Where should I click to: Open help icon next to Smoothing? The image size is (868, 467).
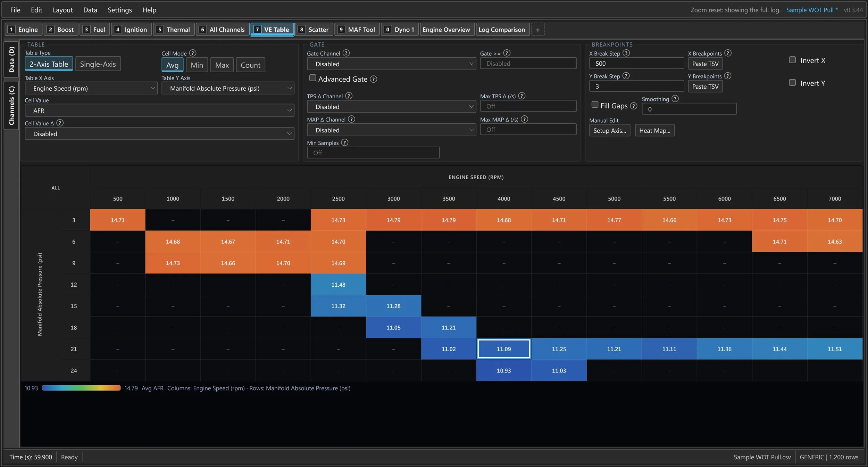tap(675, 98)
